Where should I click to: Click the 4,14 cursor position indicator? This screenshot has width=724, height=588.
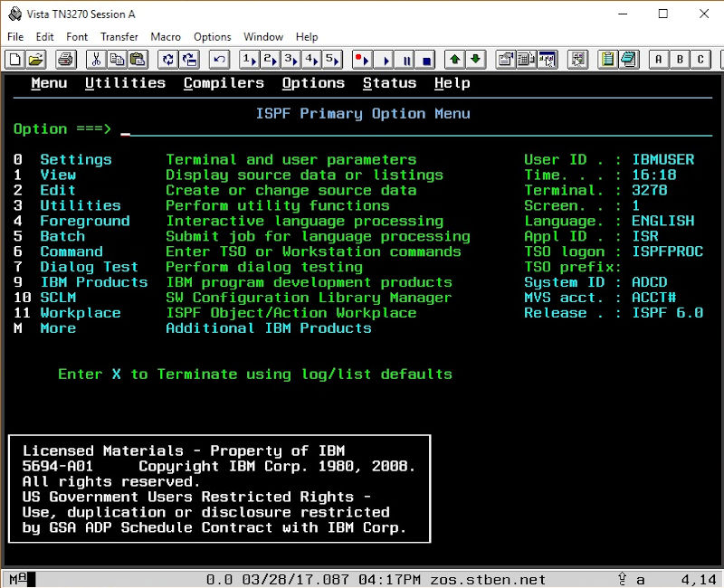[x=699, y=579]
